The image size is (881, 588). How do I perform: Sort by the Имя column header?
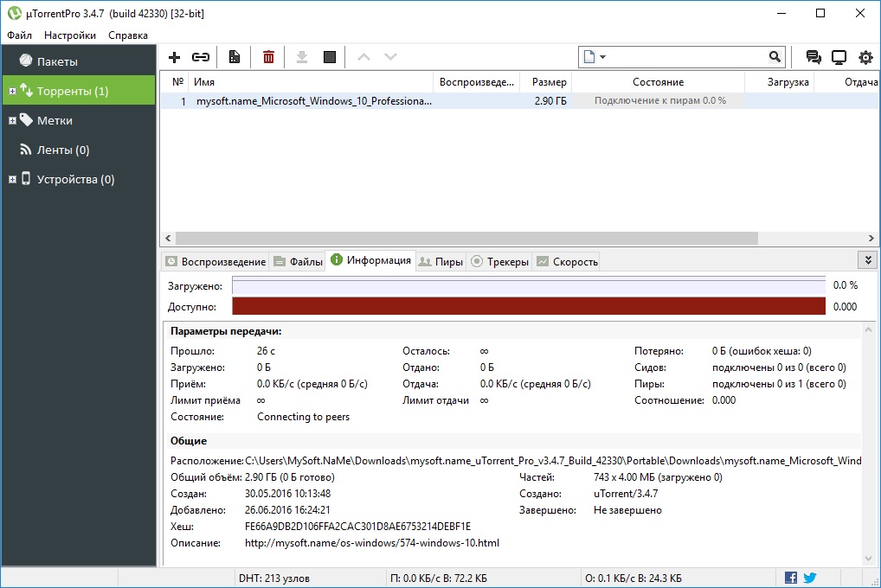point(311,82)
